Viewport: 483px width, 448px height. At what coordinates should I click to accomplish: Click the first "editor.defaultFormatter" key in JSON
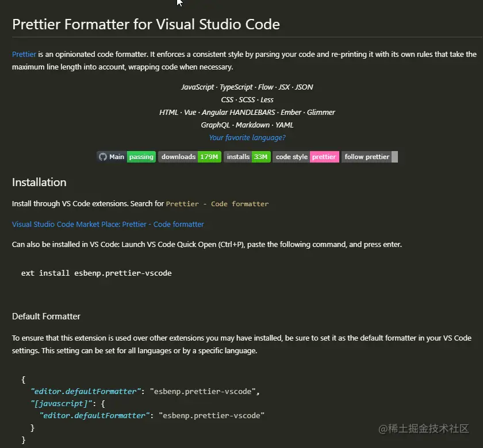pos(86,391)
